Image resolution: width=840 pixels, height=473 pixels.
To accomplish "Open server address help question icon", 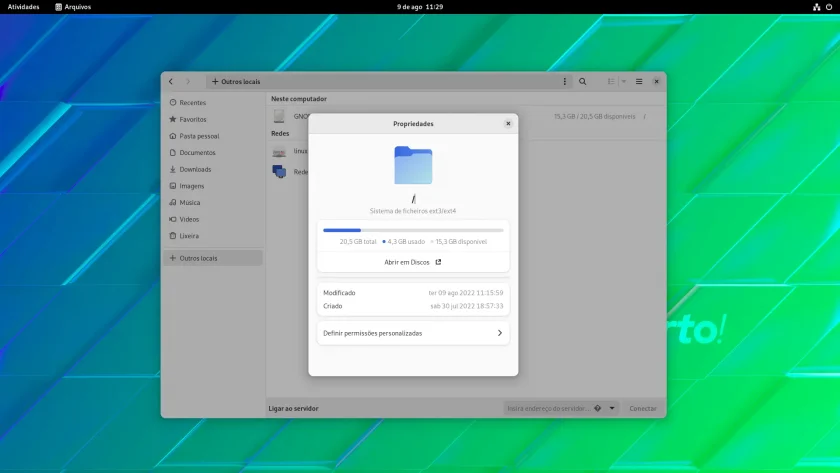I will coord(597,408).
